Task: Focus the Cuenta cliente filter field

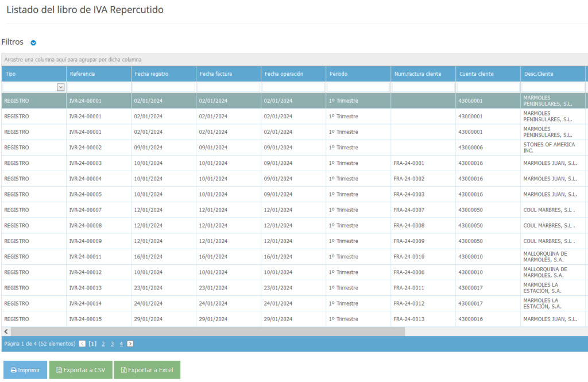Action: (488, 87)
